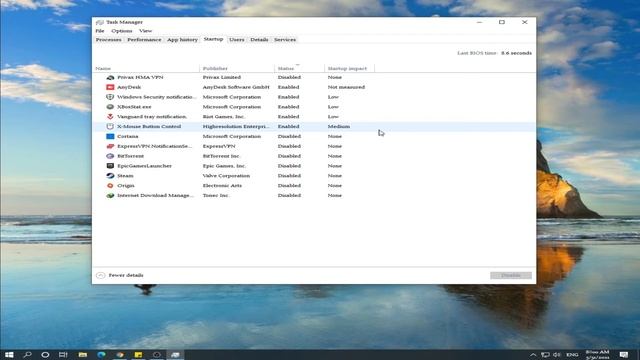This screenshot has width=640, height=360.
Task: Select the EpicGamesLauncher entry name
Action: pos(144,166)
